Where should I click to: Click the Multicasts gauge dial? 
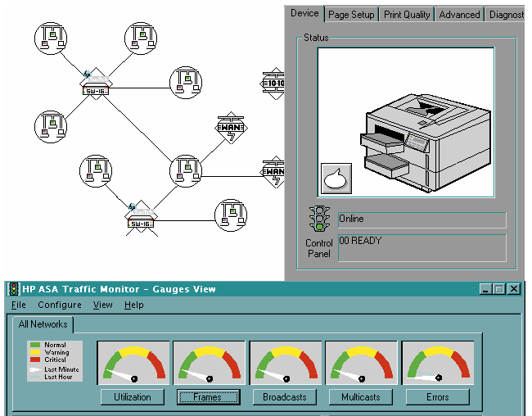click(x=361, y=363)
